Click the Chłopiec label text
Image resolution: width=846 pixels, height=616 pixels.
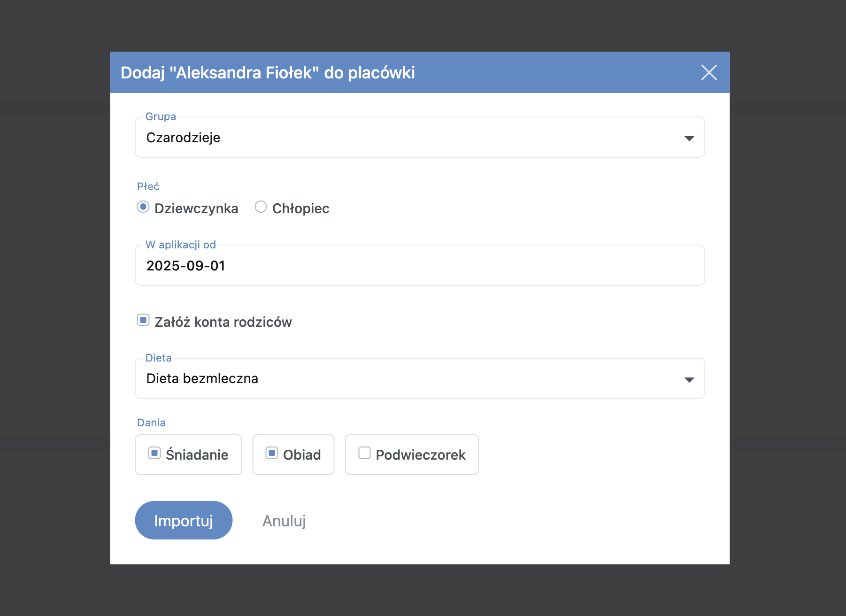click(301, 208)
